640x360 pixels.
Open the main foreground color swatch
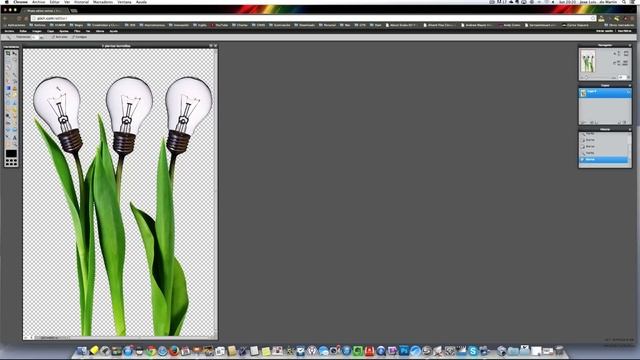point(11,153)
